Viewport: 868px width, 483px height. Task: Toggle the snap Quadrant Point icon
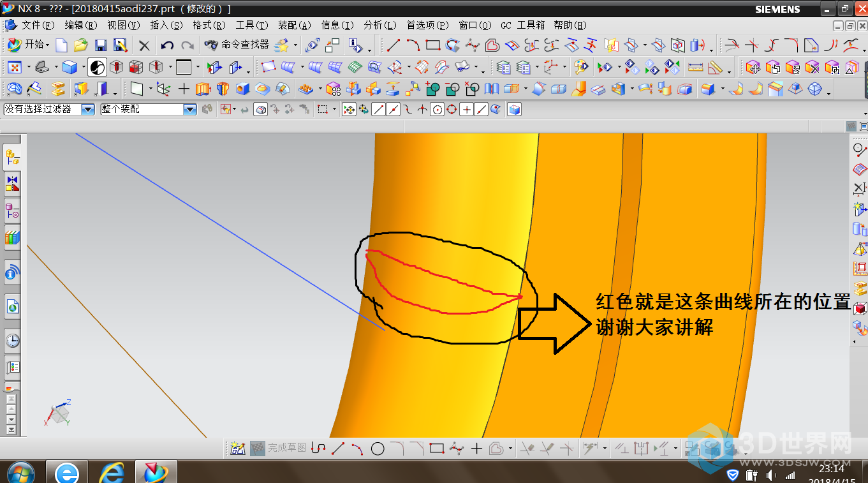(x=452, y=110)
